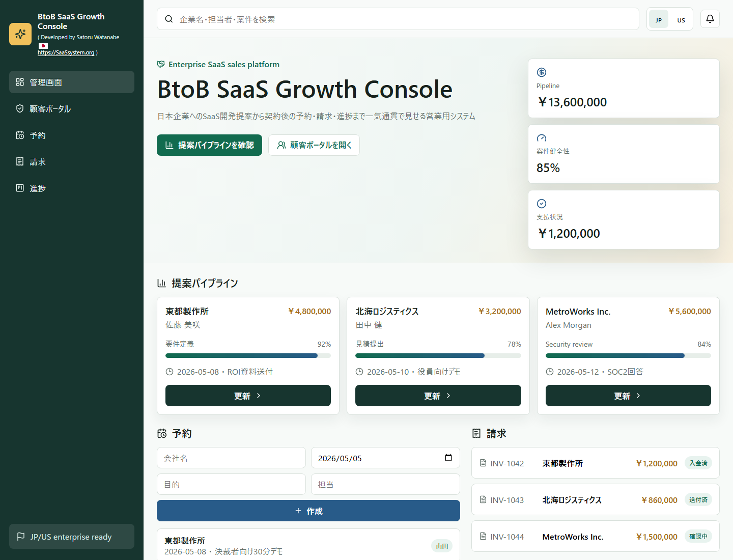Click ￥4,800,000 amount on 東都製作所 card
Viewport: 733px width, 560px height.
(309, 311)
